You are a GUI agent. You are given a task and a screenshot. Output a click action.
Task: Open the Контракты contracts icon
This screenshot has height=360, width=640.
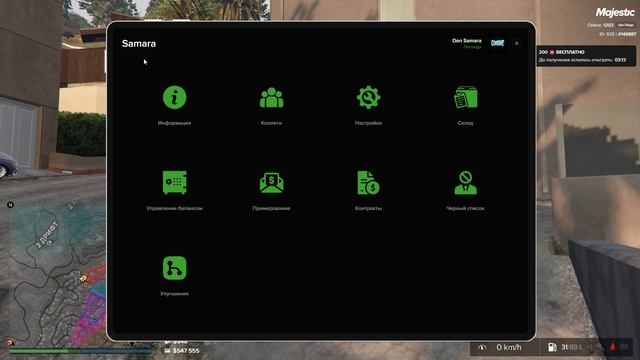pyautogui.click(x=368, y=182)
